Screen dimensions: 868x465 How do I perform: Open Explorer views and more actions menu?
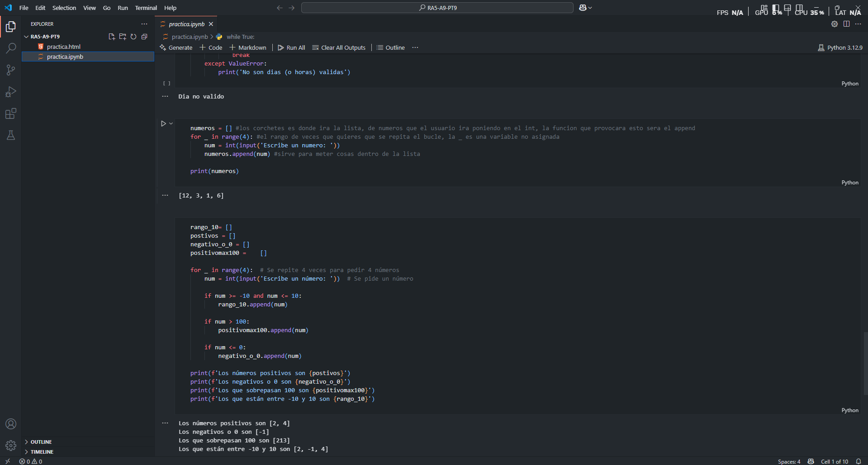coord(144,24)
